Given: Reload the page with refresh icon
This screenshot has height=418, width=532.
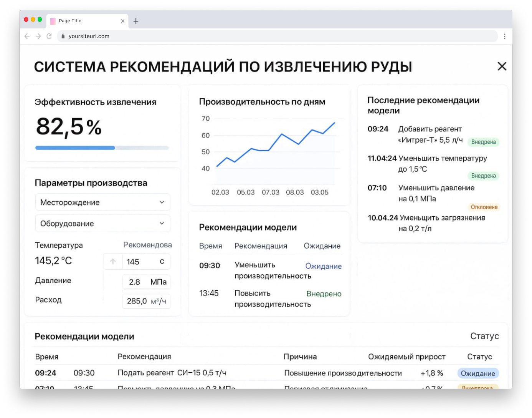Looking at the screenshot, I should (x=49, y=36).
